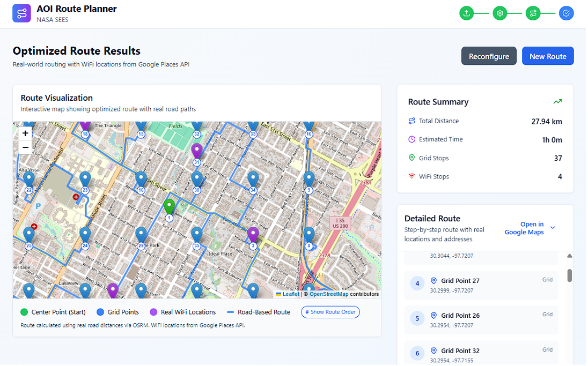This screenshot has height=366, width=588.
Task: Click the route optimization step icon
Action: 533,13
